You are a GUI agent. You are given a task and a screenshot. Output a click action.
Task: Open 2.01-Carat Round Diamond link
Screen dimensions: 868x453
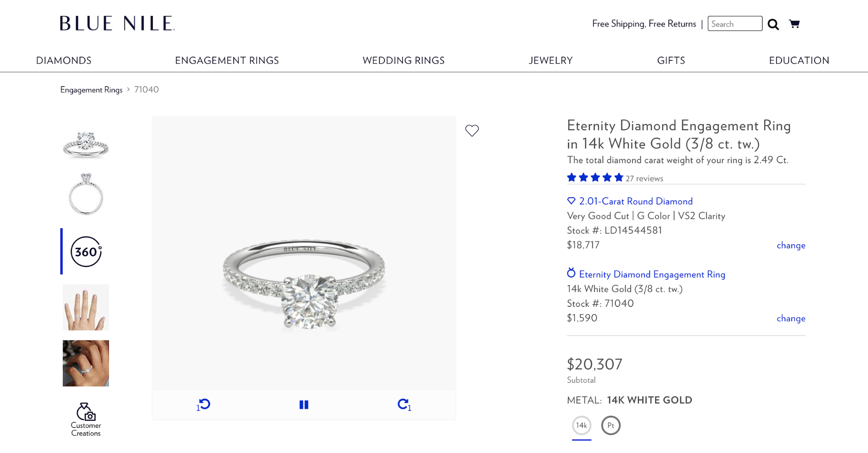pos(636,201)
